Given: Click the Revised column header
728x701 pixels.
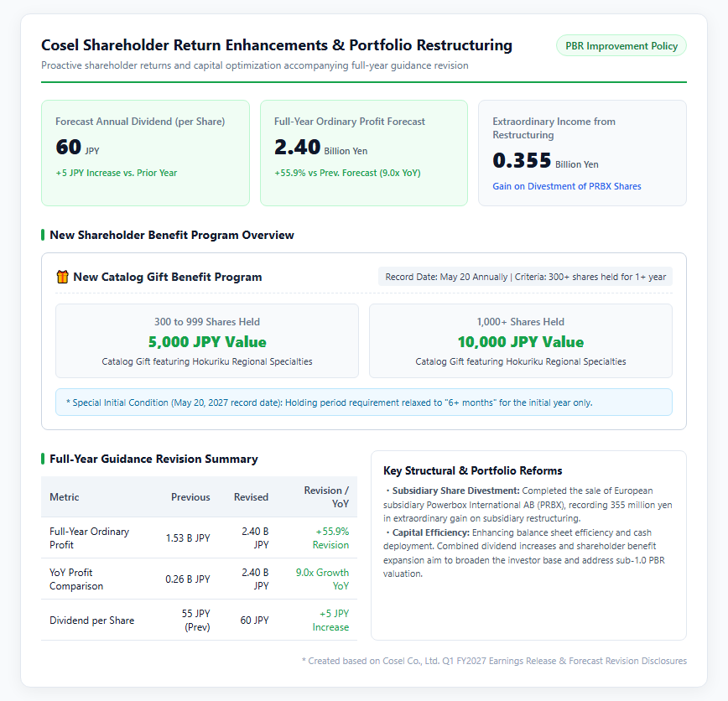Looking at the screenshot, I should click(x=251, y=497).
